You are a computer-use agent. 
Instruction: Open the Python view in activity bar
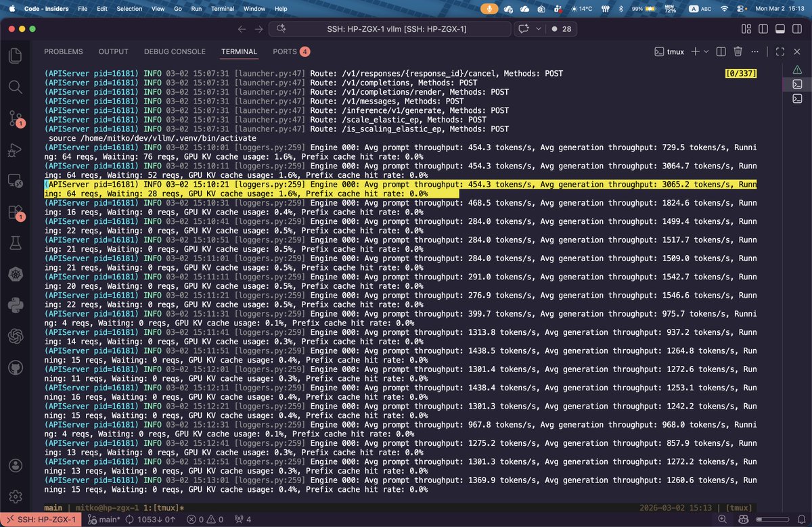[15, 304]
